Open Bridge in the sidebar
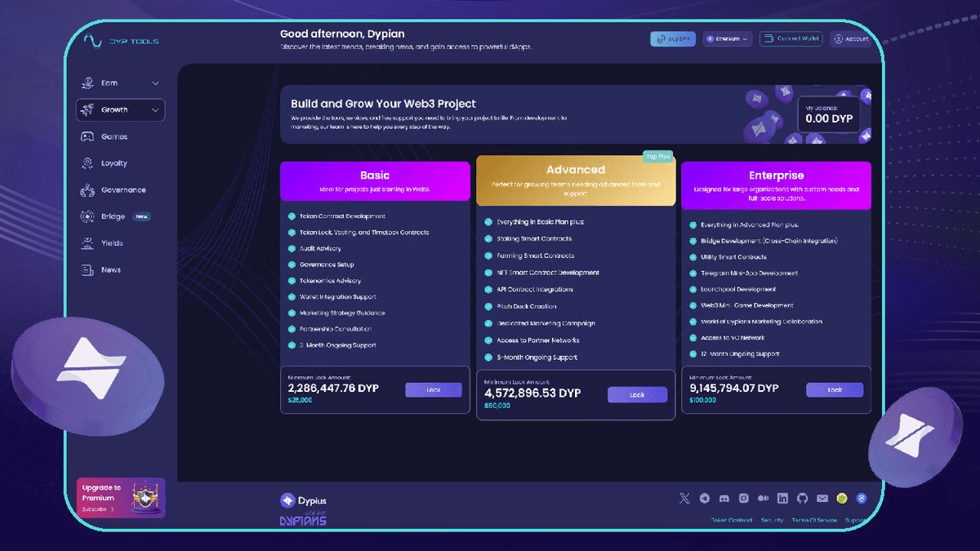The width and height of the screenshot is (980, 551). coord(114,216)
